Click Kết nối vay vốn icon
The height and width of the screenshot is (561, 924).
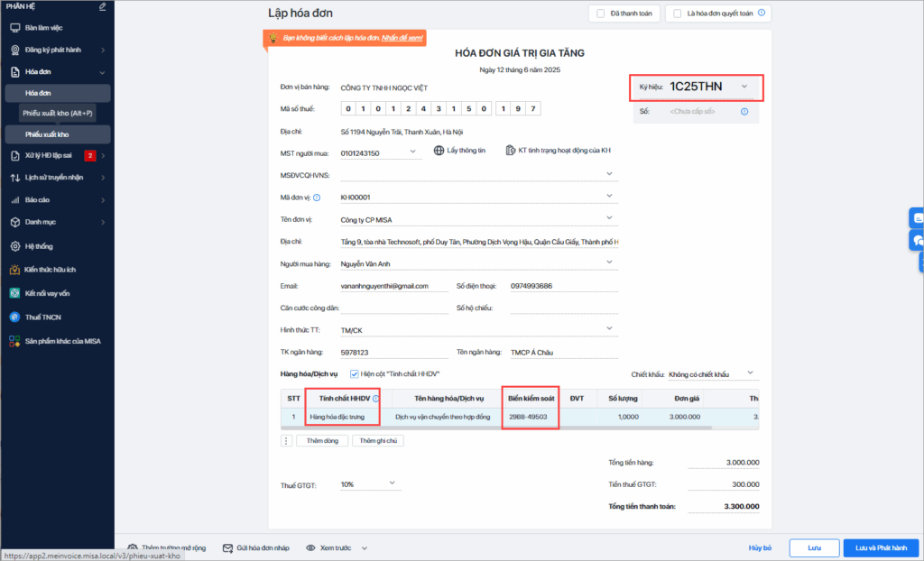14,293
